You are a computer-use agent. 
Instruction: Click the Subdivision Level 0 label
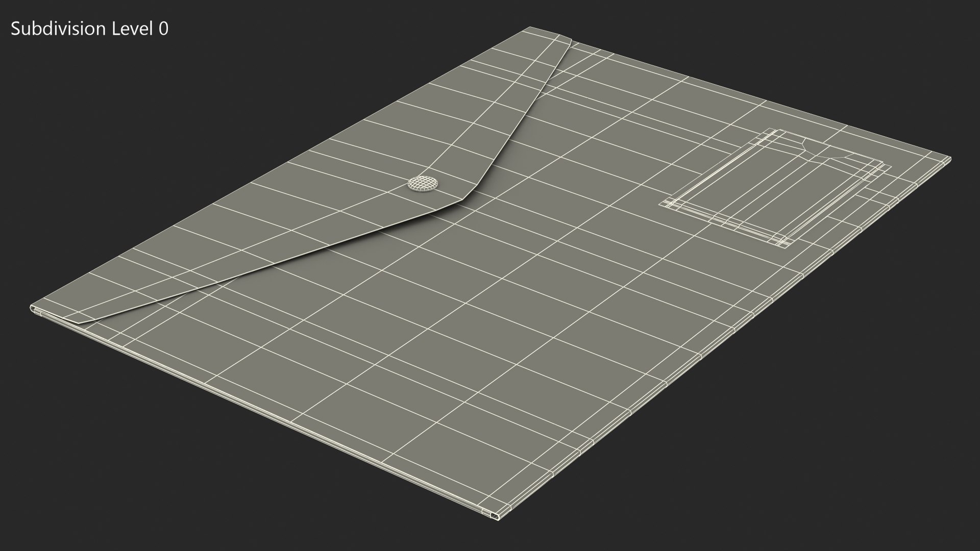click(x=89, y=29)
